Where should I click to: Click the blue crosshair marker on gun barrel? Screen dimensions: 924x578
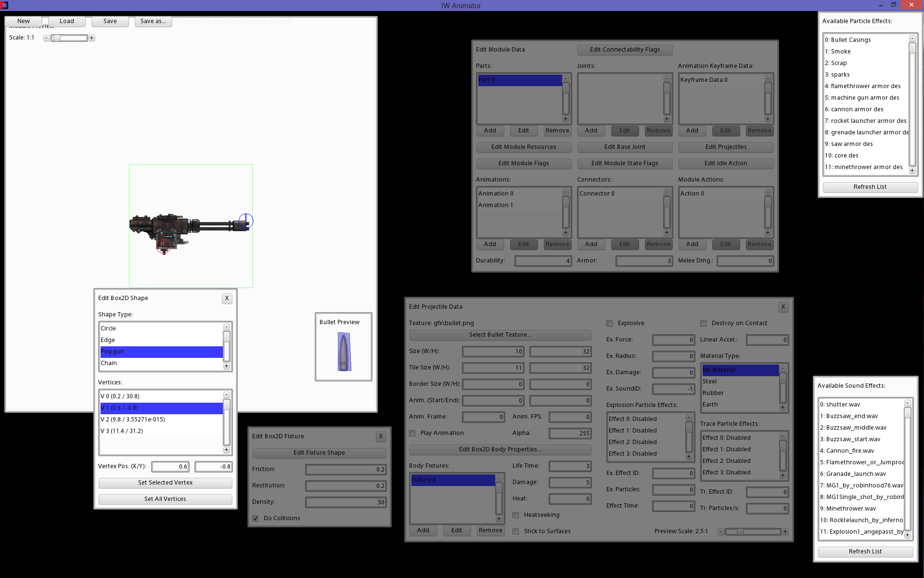pyautogui.click(x=246, y=221)
